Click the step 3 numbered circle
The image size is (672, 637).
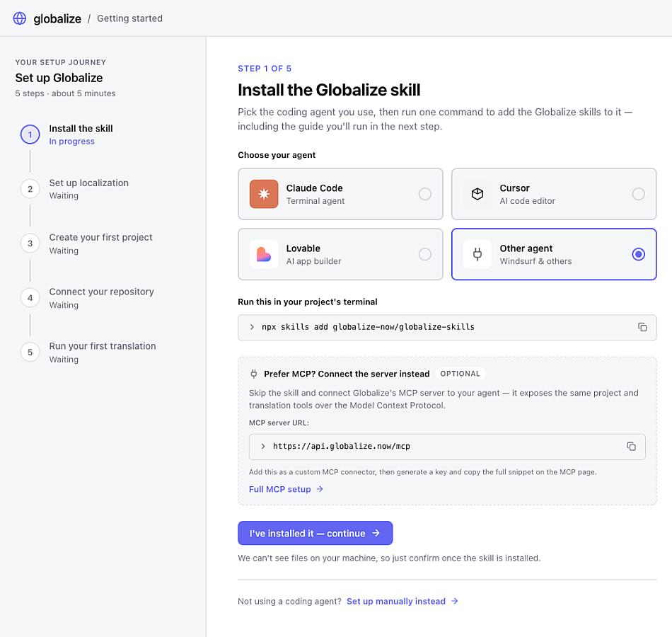click(30, 243)
